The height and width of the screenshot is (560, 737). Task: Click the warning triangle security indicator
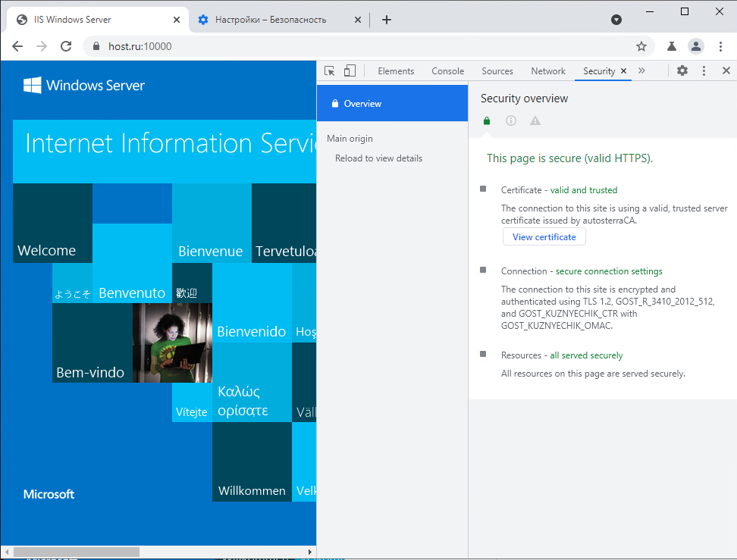coord(535,120)
